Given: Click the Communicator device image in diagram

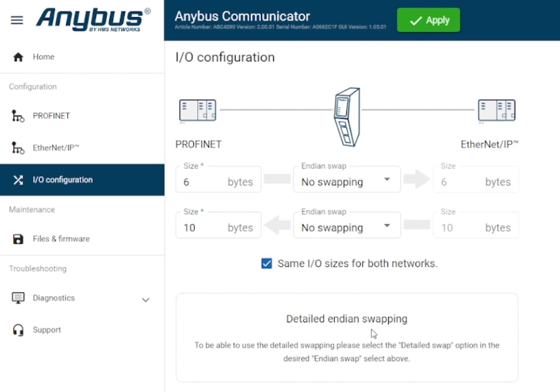Looking at the screenshot, I should [347, 117].
